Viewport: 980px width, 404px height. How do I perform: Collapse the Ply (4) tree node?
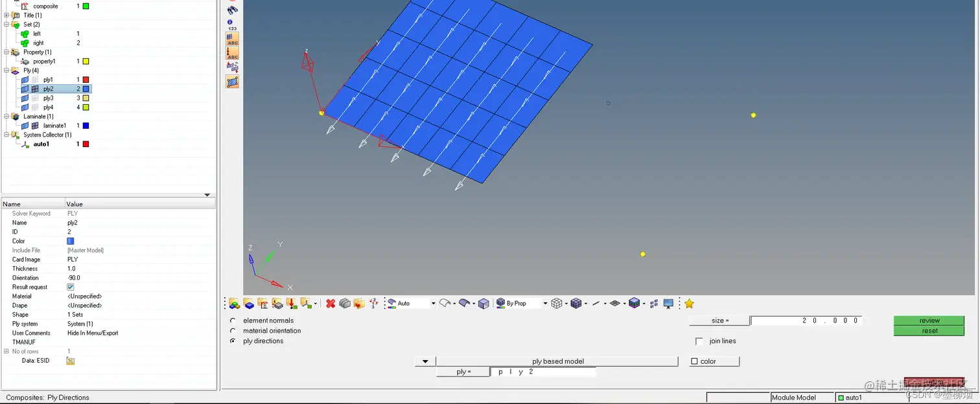click(x=6, y=71)
